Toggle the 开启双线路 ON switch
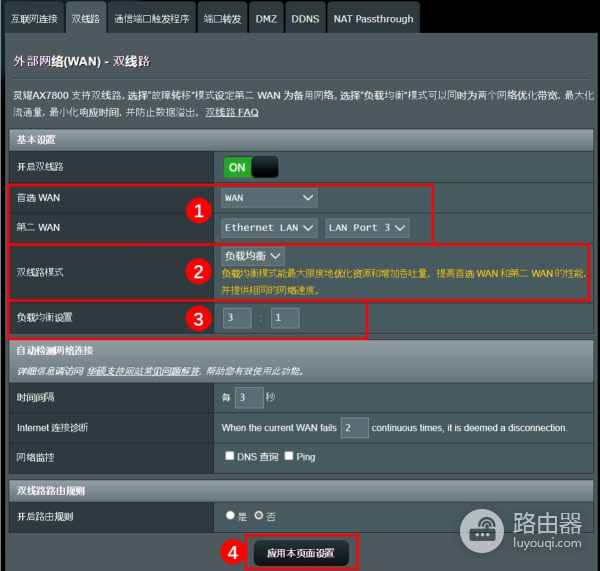Screen dimensions: 600x571 click(x=250, y=167)
